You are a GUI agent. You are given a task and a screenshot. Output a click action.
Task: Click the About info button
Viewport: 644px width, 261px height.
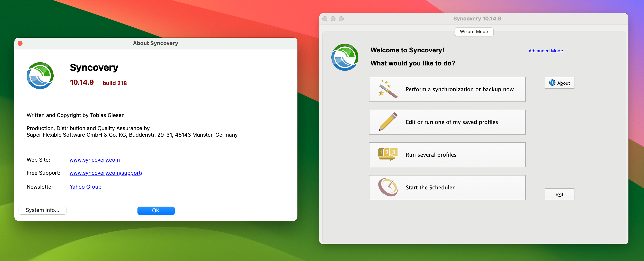(x=560, y=83)
